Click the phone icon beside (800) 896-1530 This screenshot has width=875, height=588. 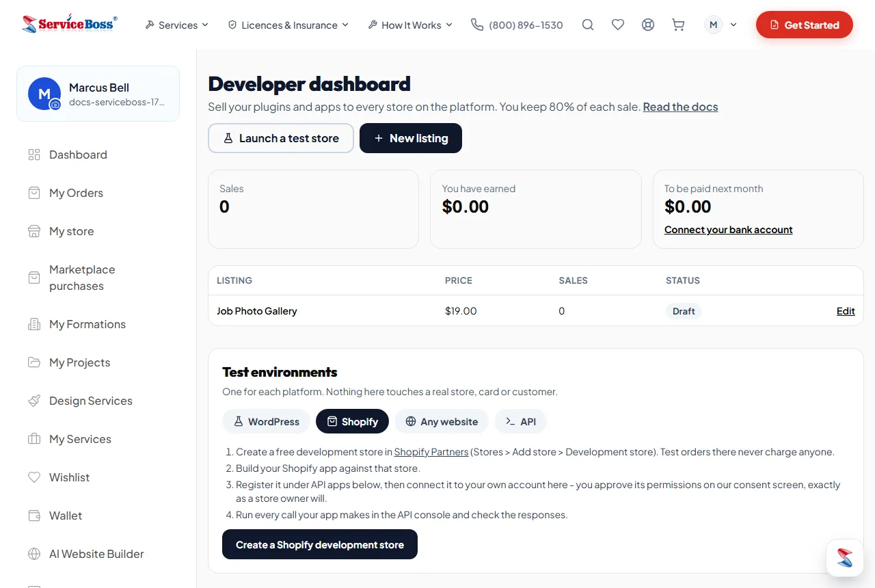pos(477,25)
